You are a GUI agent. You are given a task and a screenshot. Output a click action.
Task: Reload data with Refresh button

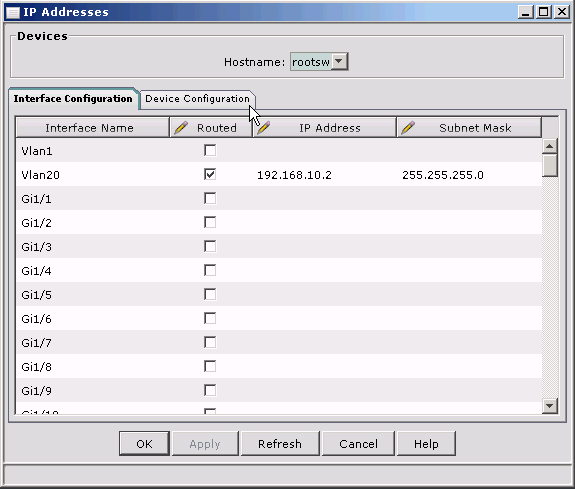280,444
